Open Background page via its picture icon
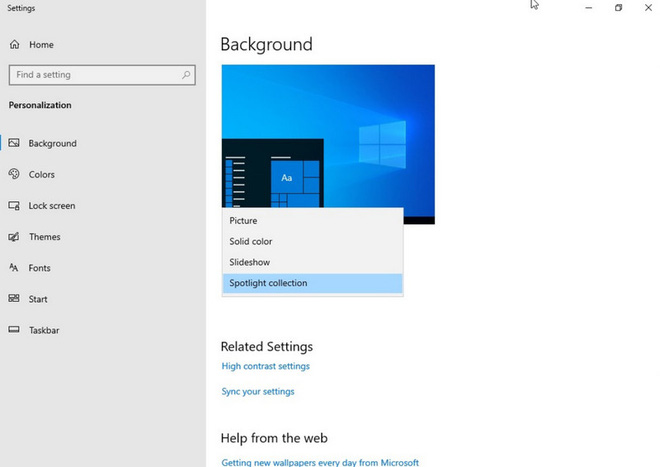Image resolution: width=660 pixels, height=467 pixels. tap(14, 143)
